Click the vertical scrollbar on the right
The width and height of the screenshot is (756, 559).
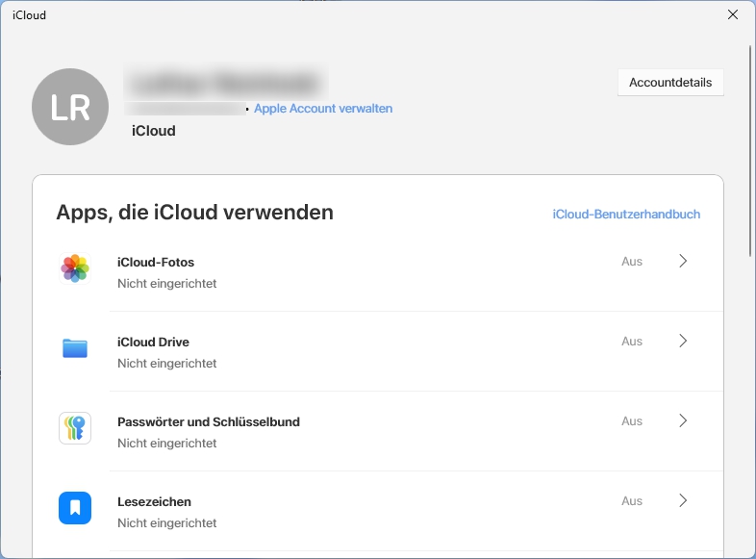[750, 149]
